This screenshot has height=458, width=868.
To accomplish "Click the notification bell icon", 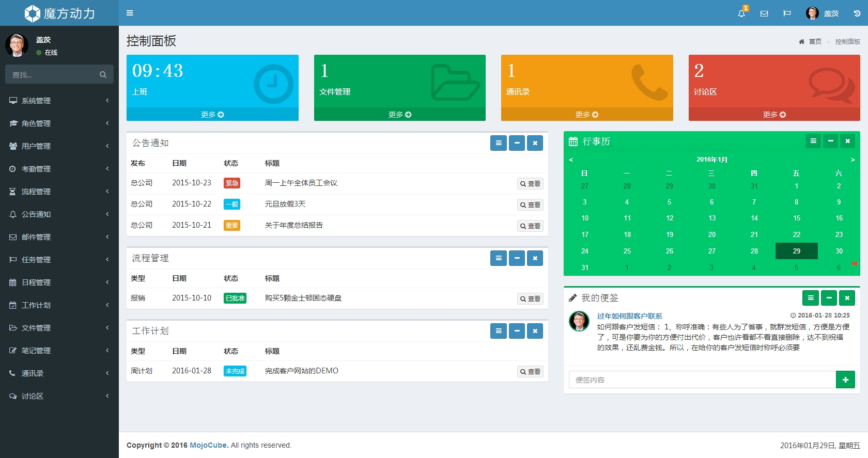I will tap(741, 13).
